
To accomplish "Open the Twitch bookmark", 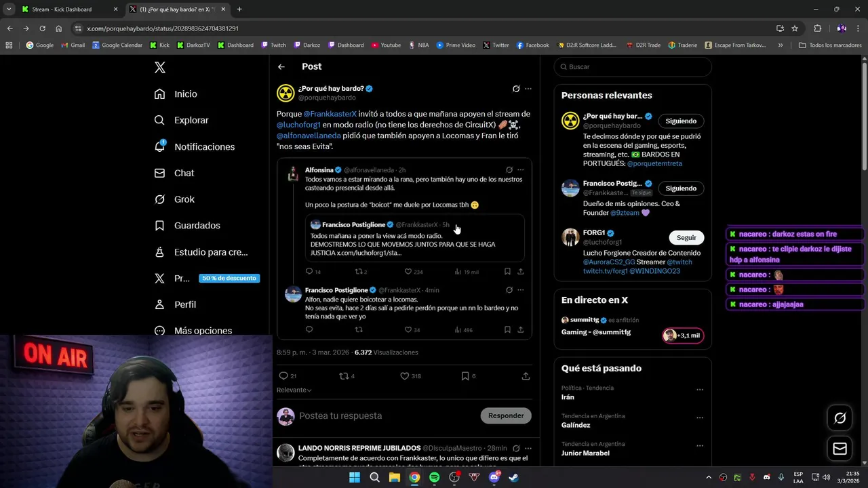I will coord(273,45).
